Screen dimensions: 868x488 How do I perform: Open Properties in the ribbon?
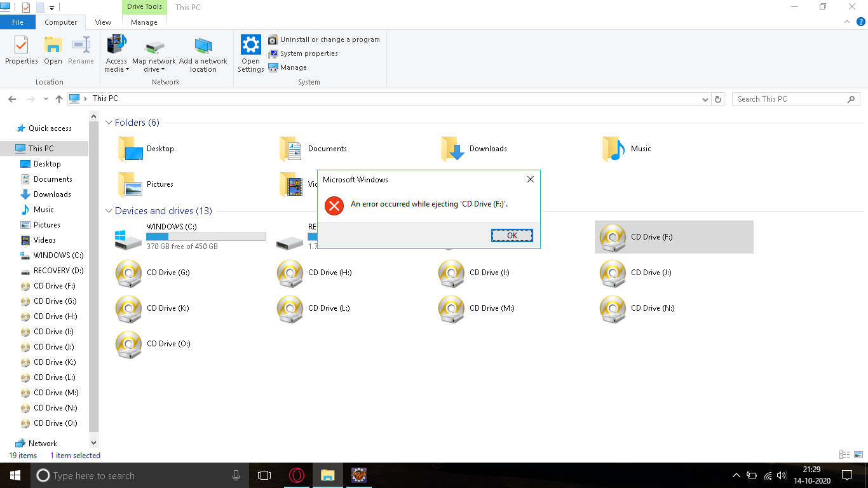coord(22,51)
